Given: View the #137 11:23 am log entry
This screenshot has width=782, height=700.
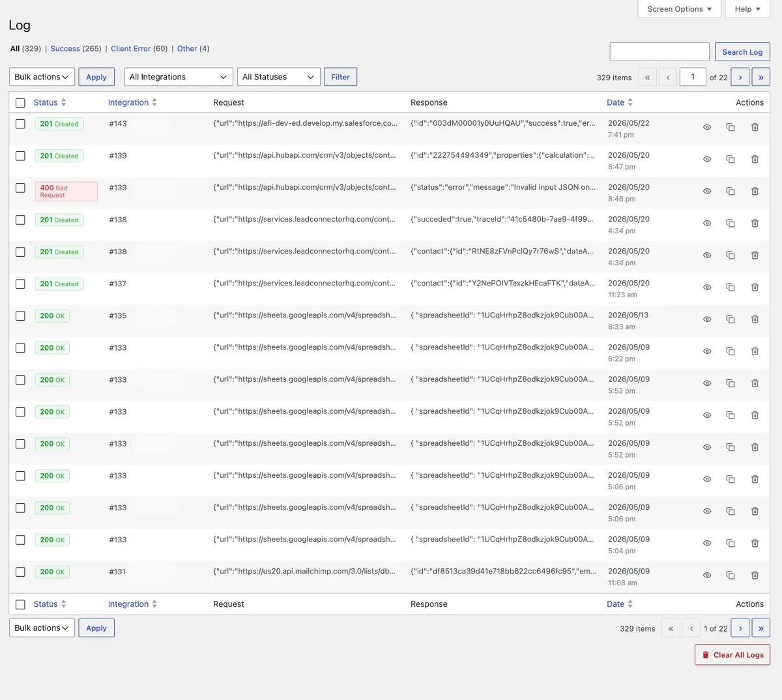Looking at the screenshot, I should click(707, 287).
